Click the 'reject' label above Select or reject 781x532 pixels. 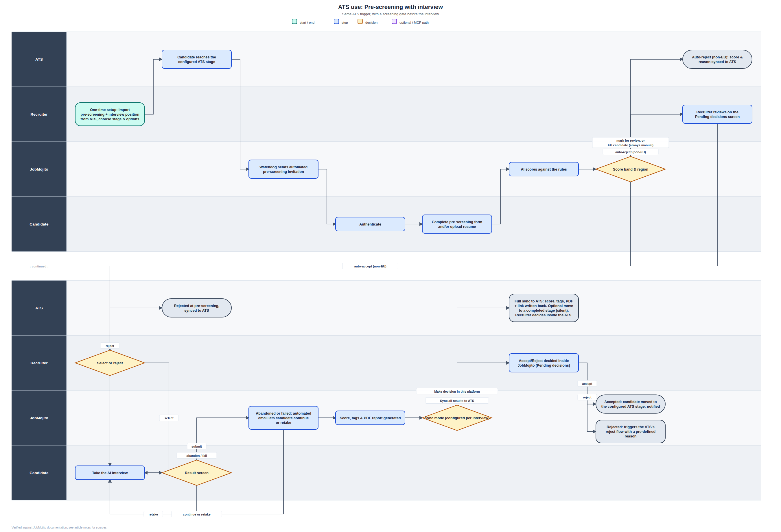(110, 346)
